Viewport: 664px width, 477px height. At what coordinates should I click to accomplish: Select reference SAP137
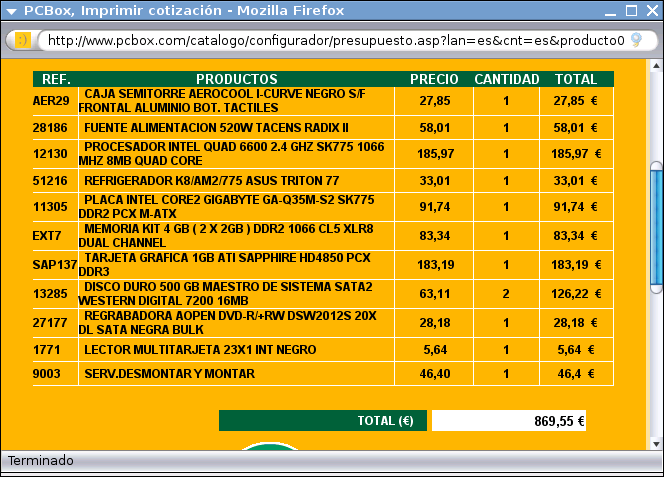tap(55, 265)
